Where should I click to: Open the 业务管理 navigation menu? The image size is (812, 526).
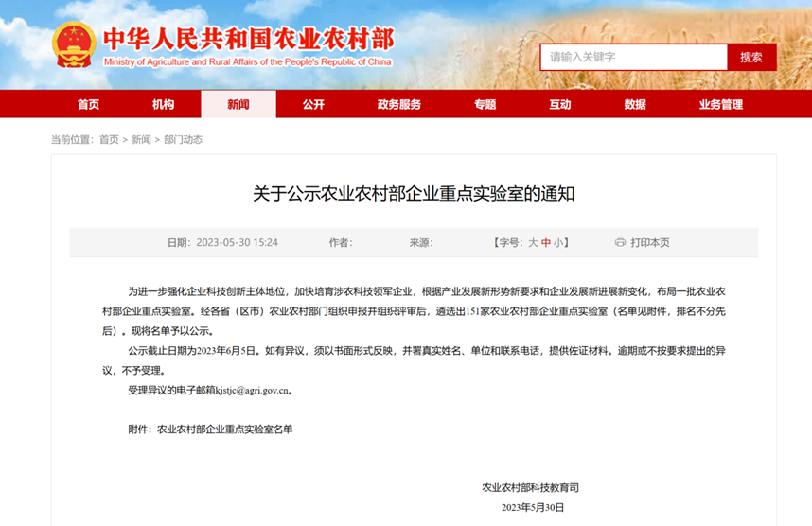[x=721, y=105]
